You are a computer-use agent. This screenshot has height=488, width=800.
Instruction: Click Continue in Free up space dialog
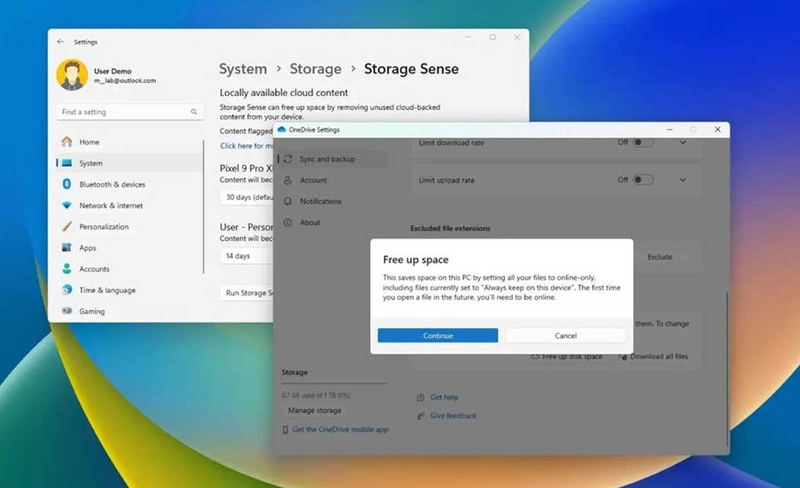tap(438, 335)
